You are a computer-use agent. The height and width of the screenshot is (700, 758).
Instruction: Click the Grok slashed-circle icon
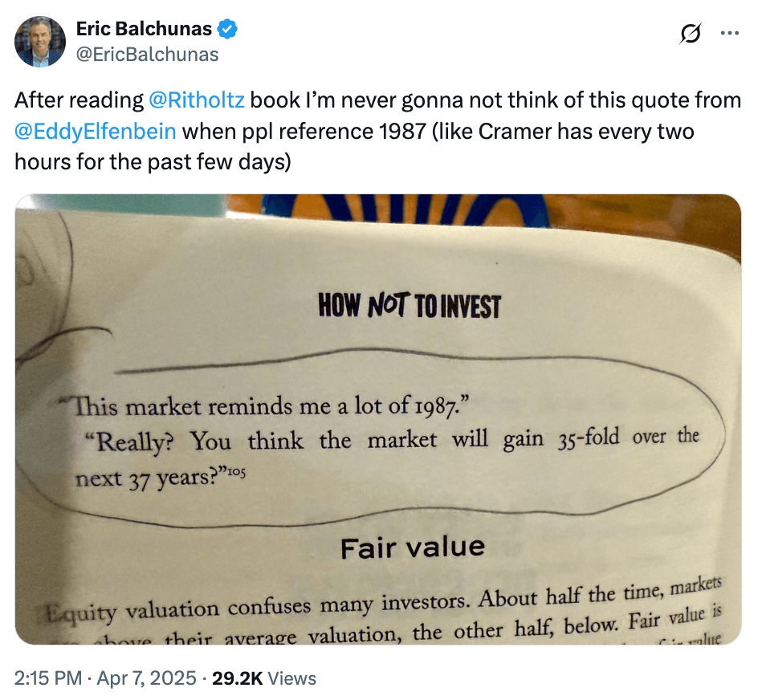click(x=688, y=35)
